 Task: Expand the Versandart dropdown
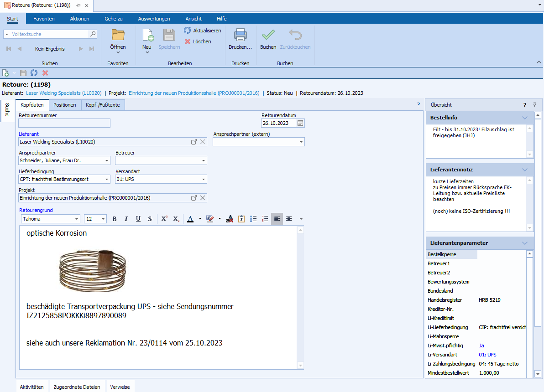(204, 179)
